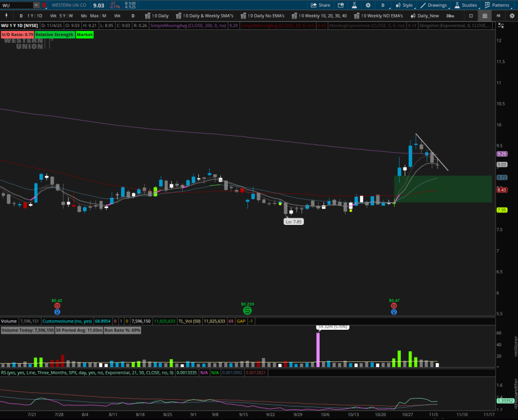Click the $0.42 earnings phone icon
The width and height of the screenshot is (518, 420).
click(x=57, y=306)
